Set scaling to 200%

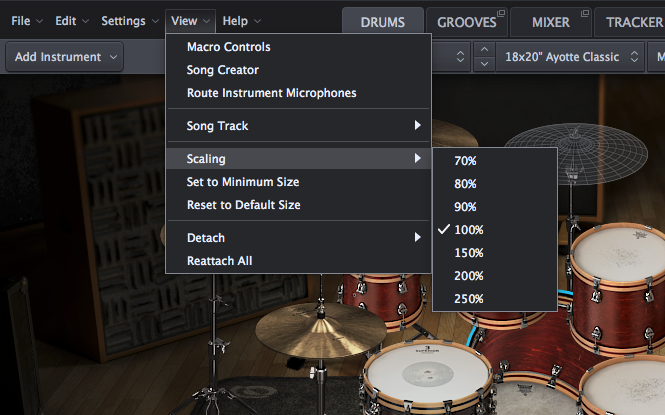pyautogui.click(x=495, y=276)
